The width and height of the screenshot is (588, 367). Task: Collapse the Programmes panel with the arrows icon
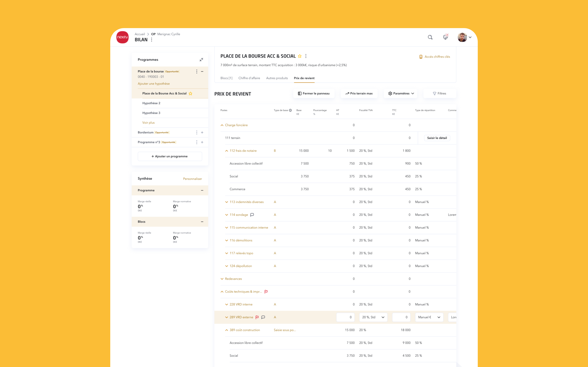coord(201,59)
